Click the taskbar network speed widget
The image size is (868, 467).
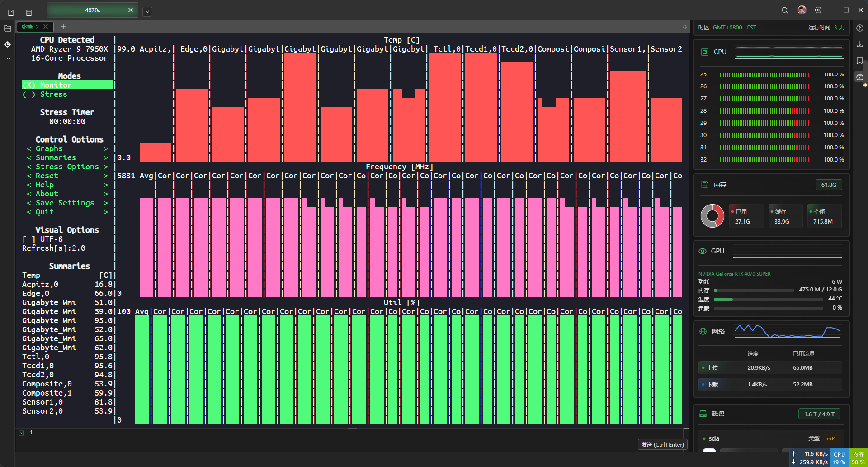810,458
